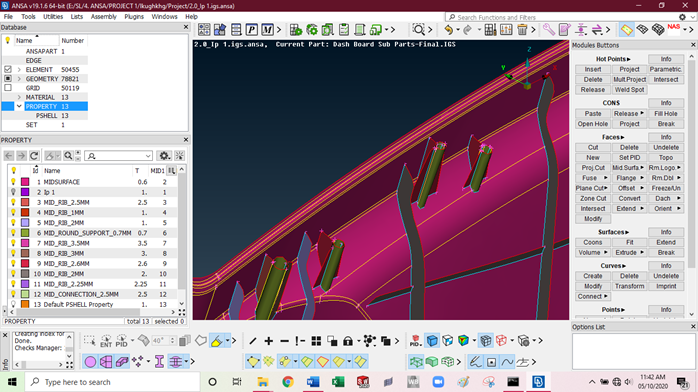Open the Tools menu
The height and width of the screenshot is (392, 698).
28,16
